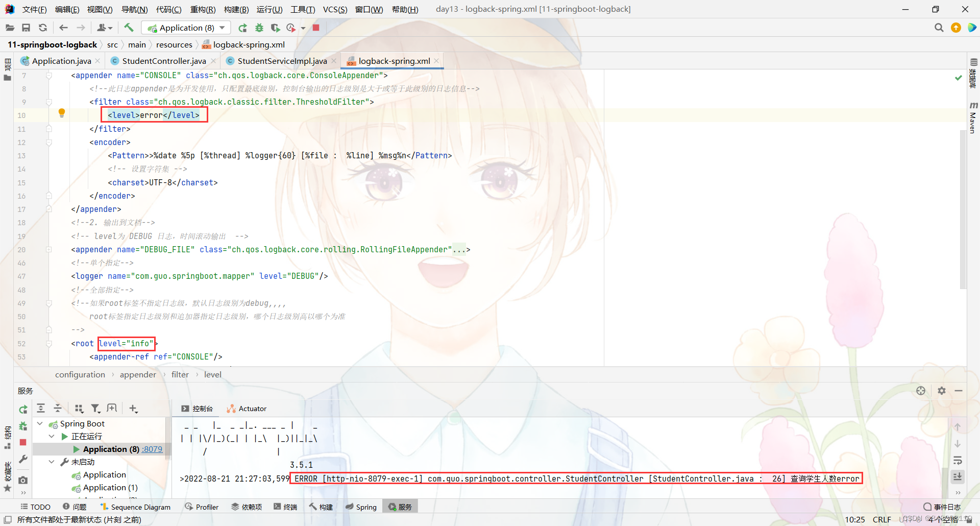Viewport: 980px width, 526px height.
Task: Navigate forward with the right arrow
Action: click(81, 28)
